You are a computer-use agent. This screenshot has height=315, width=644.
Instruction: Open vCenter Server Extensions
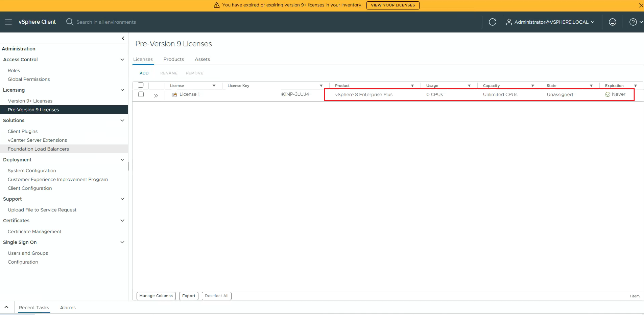tap(37, 140)
